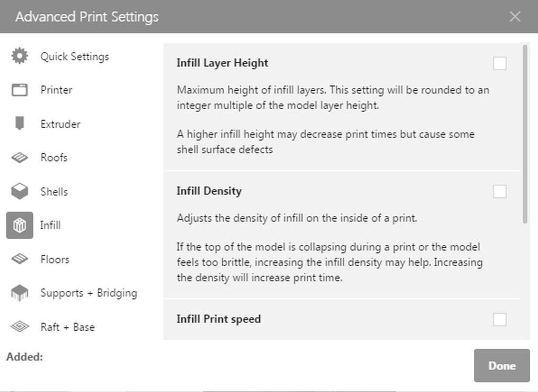The height and width of the screenshot is (392, 538).
Task: Open the Extruder settings icon
Action: pos(19,124)
